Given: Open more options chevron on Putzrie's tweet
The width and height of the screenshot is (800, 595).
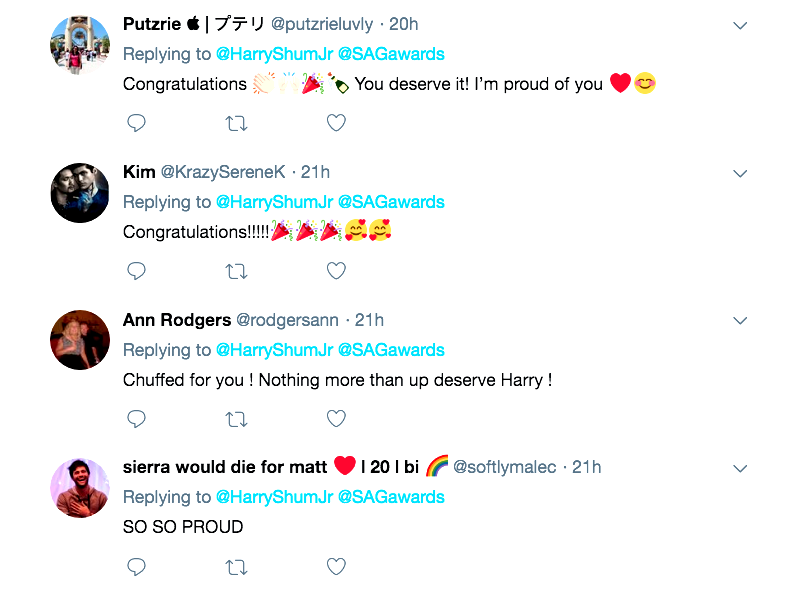Looking at the screenshot, I should (x=740, y=25).
